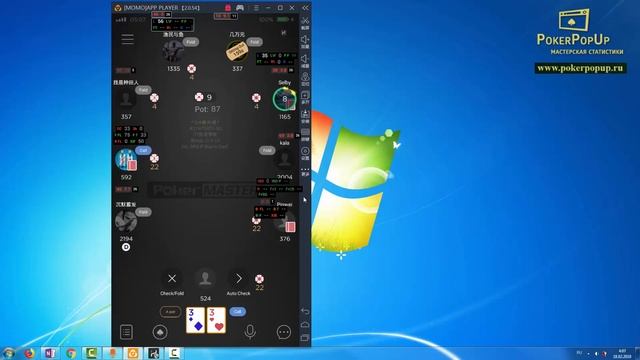
Task: Open kaia's player avatar
Action: 284,160
